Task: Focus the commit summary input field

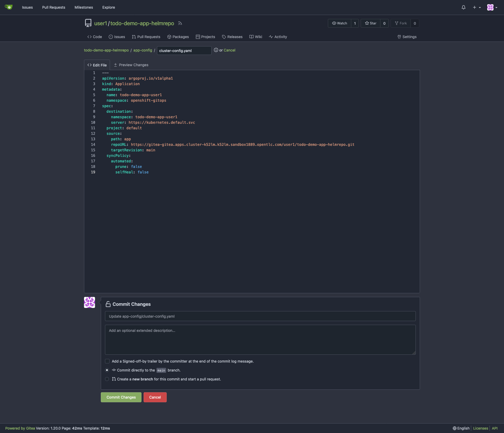Action: [x=260, y=316]
